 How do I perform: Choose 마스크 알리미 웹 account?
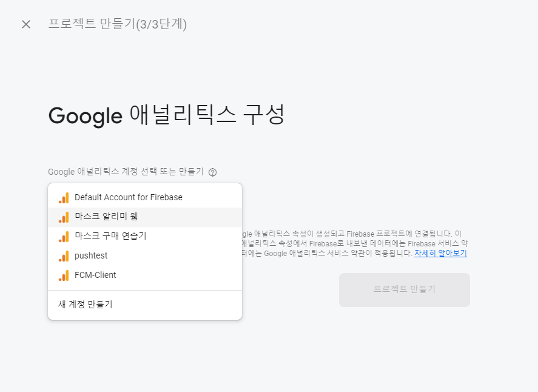(x=145, y=217)
